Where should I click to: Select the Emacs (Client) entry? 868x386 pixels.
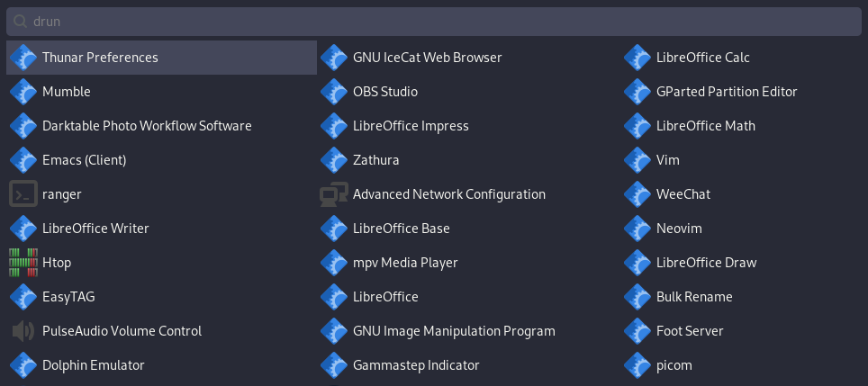coord(162,160)
